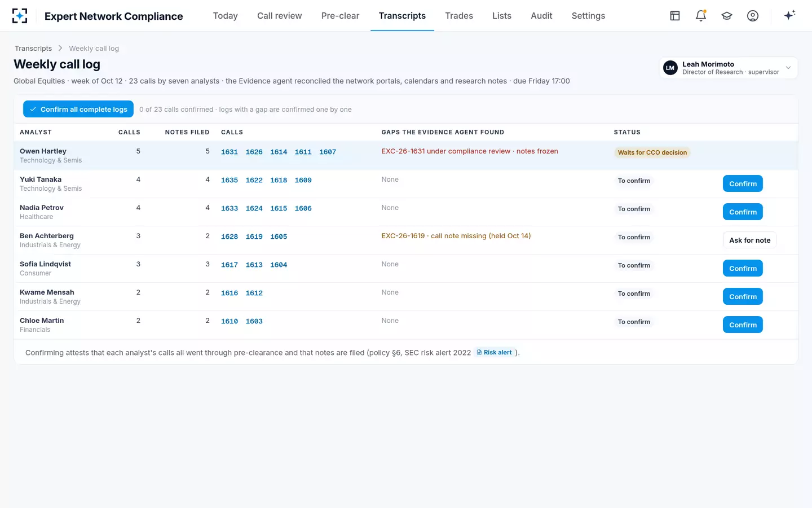Confirm Chloe Martin's call log

click(743, 325)
